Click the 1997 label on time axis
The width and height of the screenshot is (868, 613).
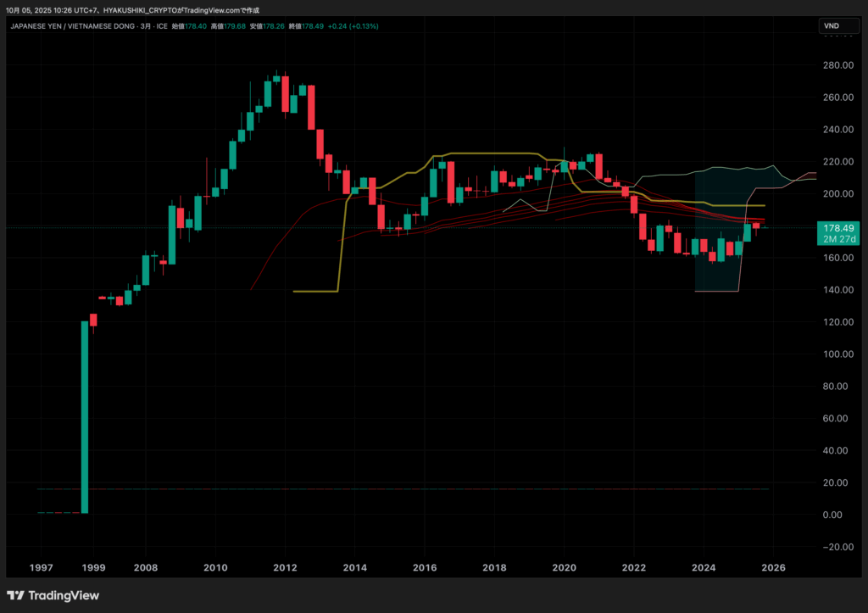coord(42,567)
